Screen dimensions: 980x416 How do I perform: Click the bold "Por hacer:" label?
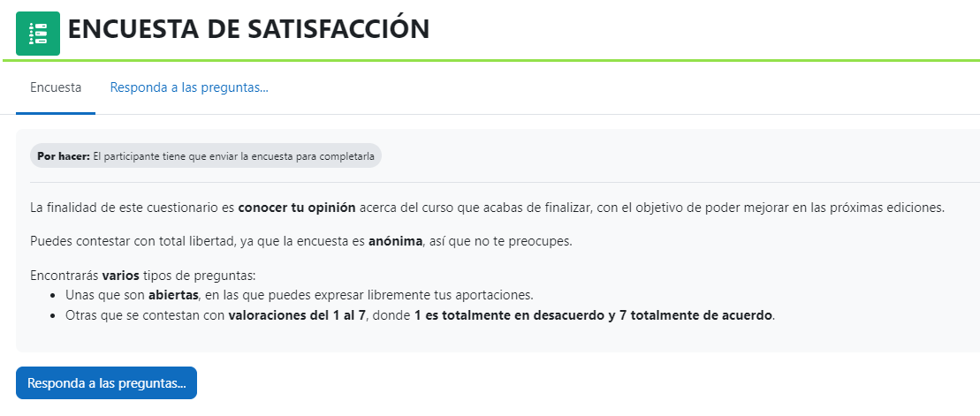coord(63,156)
